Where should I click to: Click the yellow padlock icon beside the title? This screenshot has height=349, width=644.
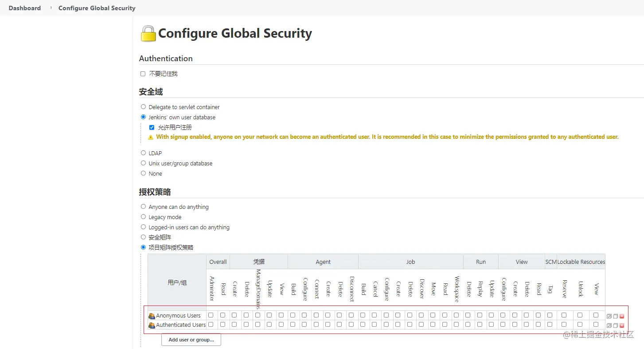click(x=148, y=34)
